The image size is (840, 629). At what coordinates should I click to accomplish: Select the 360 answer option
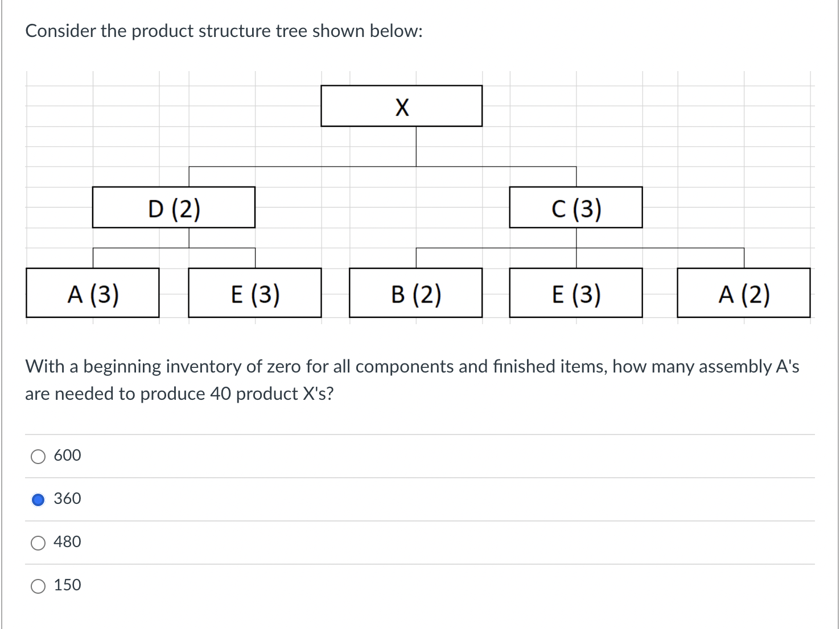(x=38, y=499)
